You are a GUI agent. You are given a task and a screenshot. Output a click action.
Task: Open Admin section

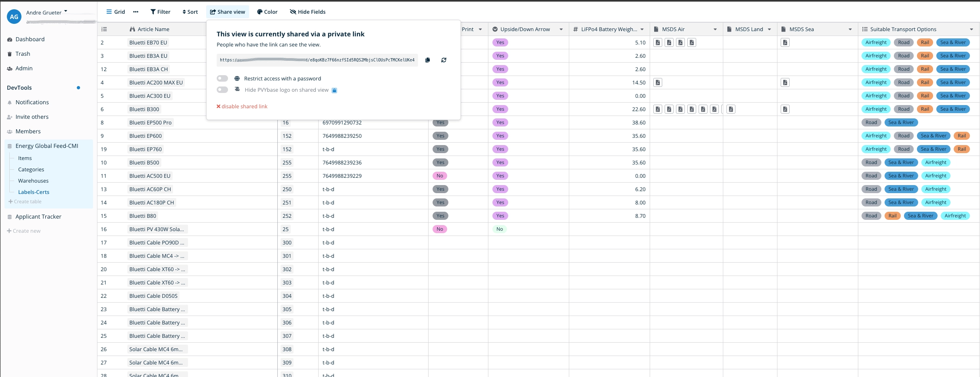[x=24, y=68]
